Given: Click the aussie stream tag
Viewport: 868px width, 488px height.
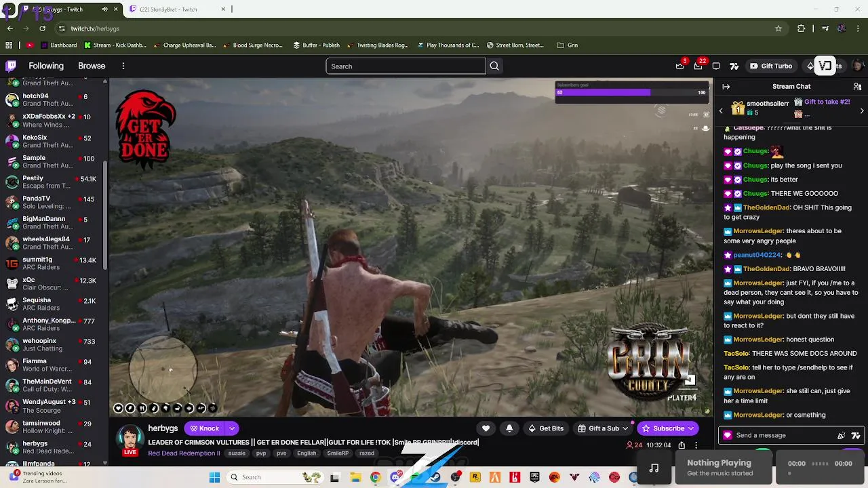Looking at the screenshot, I should pyautogui.click(x=237, y=453).
